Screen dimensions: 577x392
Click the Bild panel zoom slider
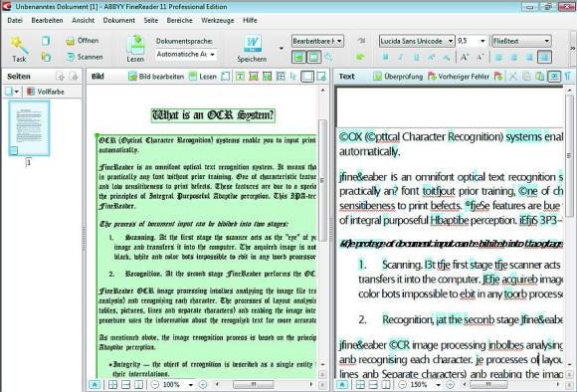click(x=253, y=385)
